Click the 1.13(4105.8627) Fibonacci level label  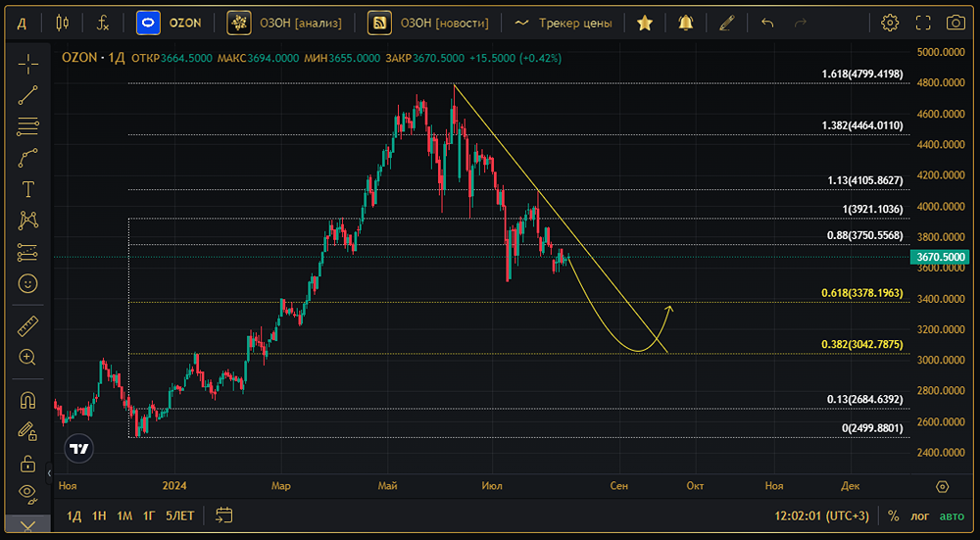(x=865, y=180)
